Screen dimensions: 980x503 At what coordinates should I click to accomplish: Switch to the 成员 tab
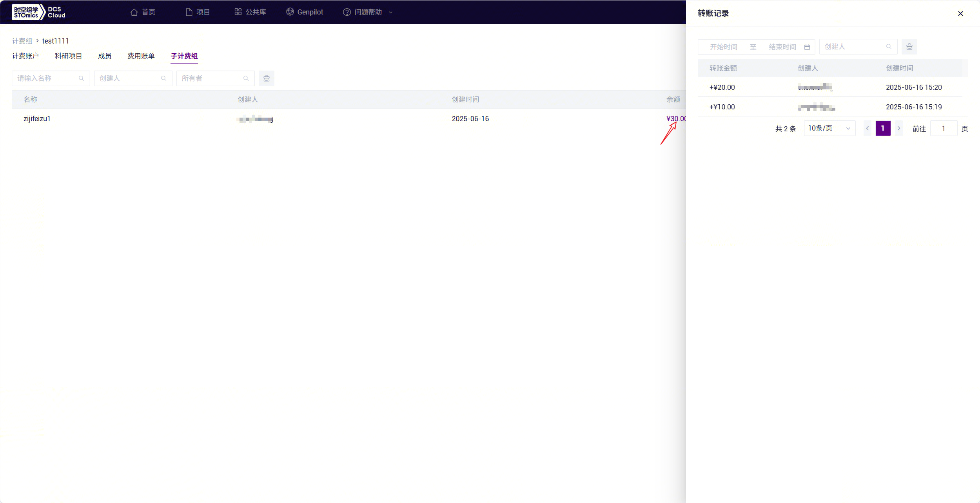(105, 56)
